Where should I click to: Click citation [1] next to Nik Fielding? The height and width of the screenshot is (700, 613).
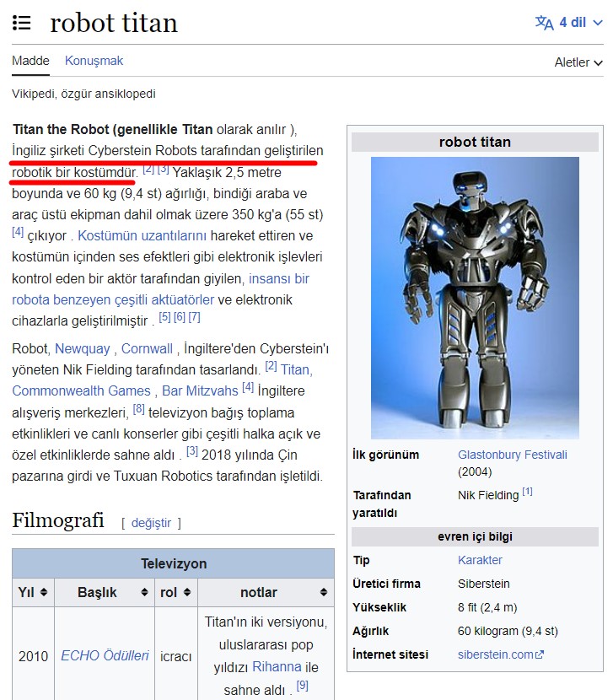[x=527, y=492]
